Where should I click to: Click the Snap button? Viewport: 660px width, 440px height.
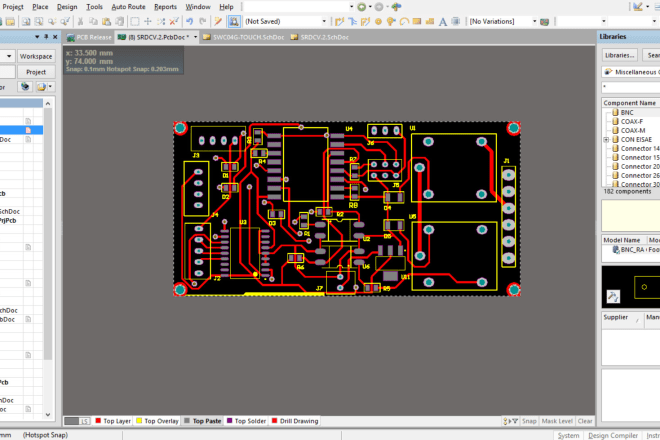pos(529,421)
